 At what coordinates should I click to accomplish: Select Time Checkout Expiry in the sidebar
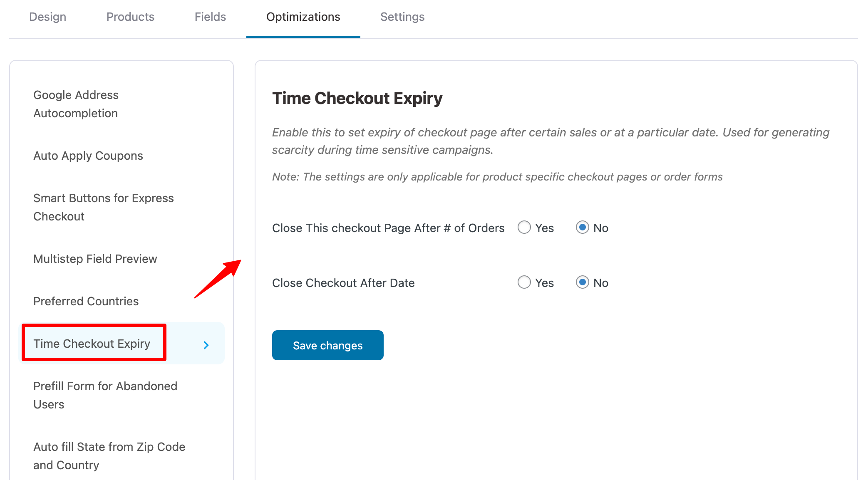point(92,344)
